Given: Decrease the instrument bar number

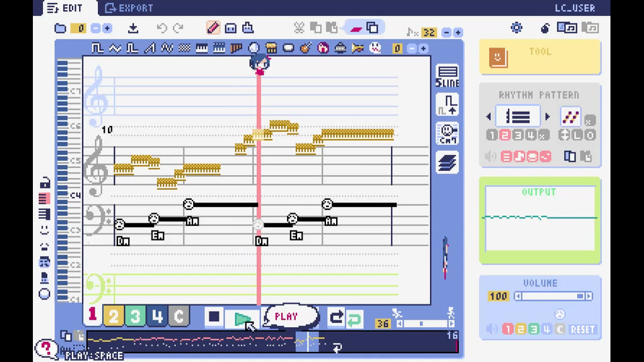Looking at the screenshot, I should [x=411, y=48].
